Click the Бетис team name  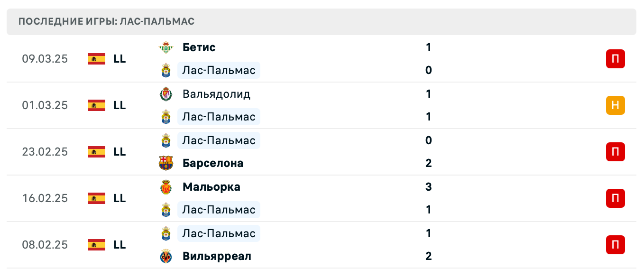click(x=198, y=47)
